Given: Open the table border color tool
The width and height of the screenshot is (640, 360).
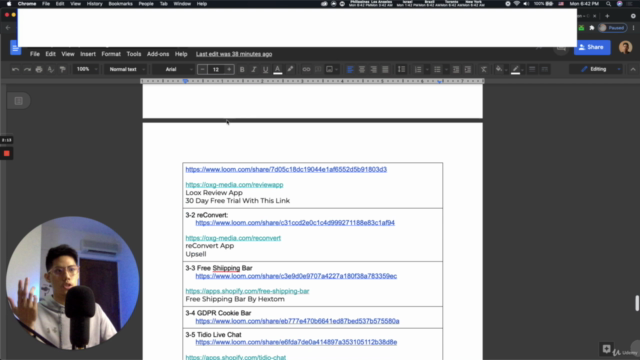Looking at the screenshot, I should (516, 69).
